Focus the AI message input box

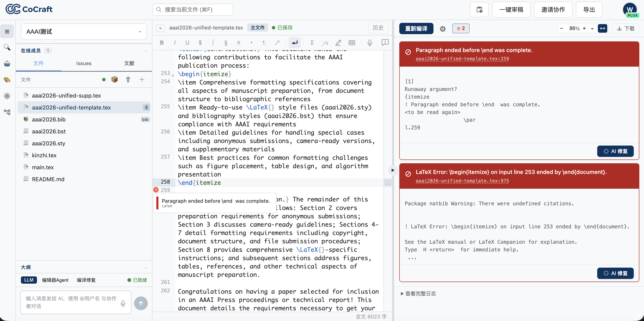(76, 302)
